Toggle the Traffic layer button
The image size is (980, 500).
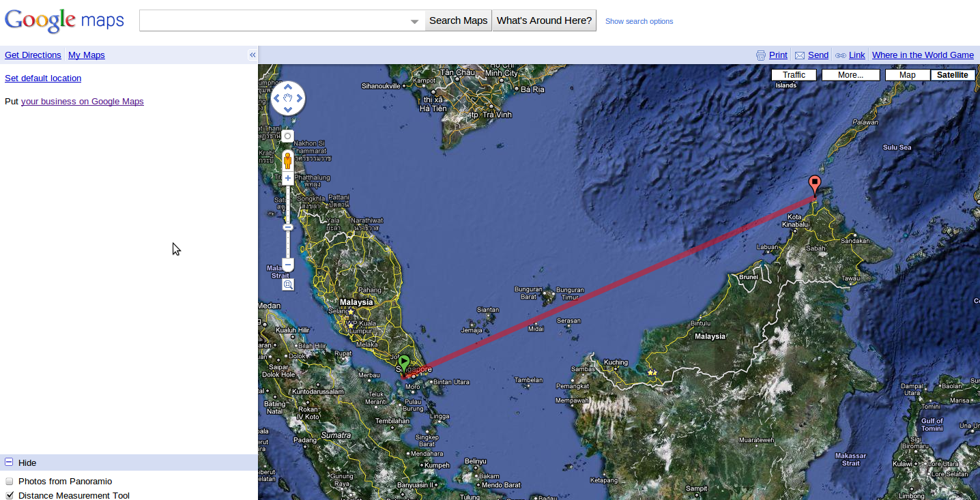pyautogui.click(x=794, y=75)
